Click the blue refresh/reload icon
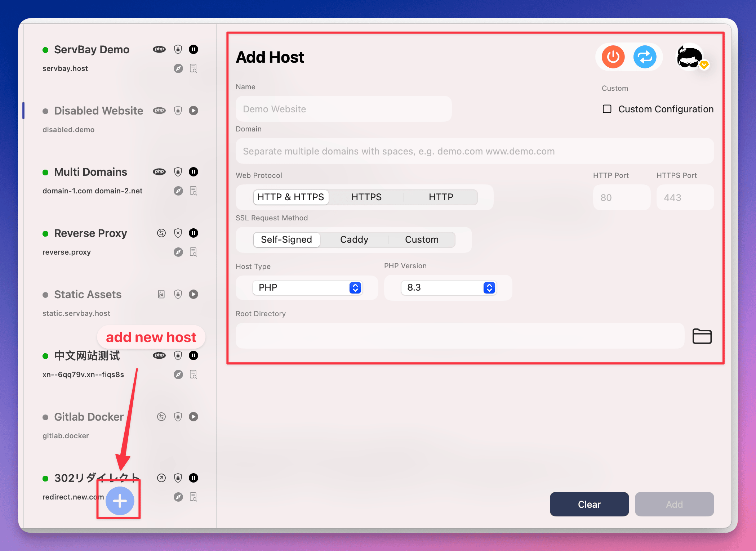Screen dimensions: 756x551 645,56
